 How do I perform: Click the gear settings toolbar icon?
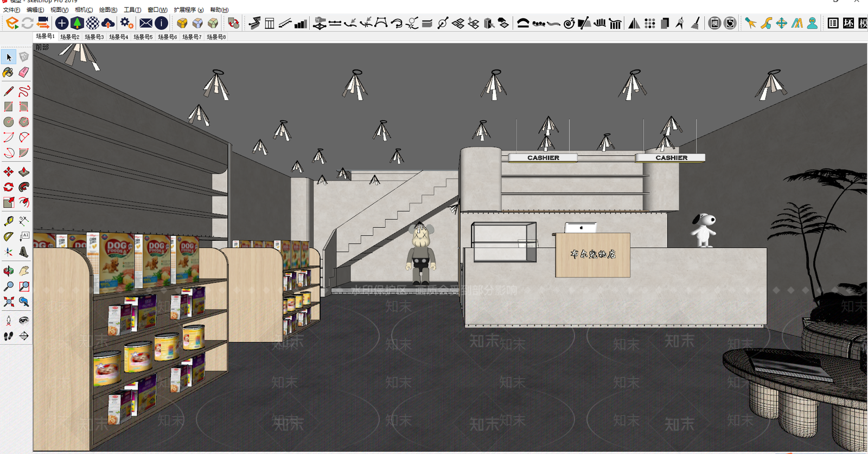126,23
